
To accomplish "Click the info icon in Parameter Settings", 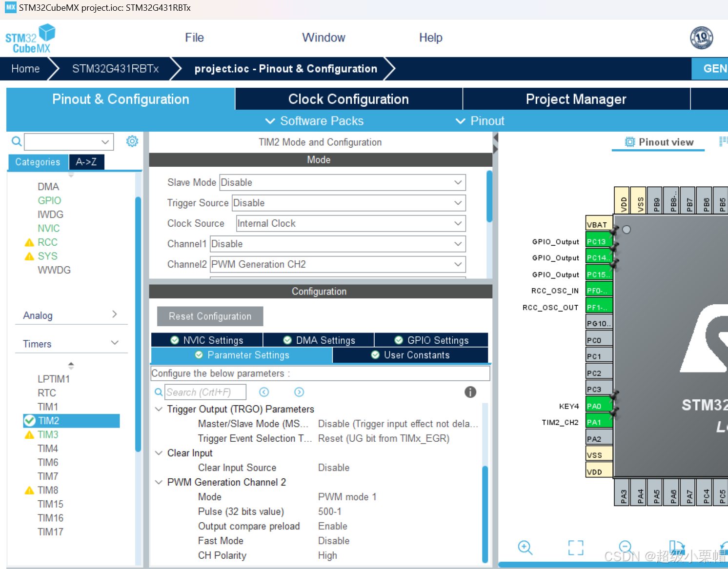I will pyautogui.click(x=470, y=392).
